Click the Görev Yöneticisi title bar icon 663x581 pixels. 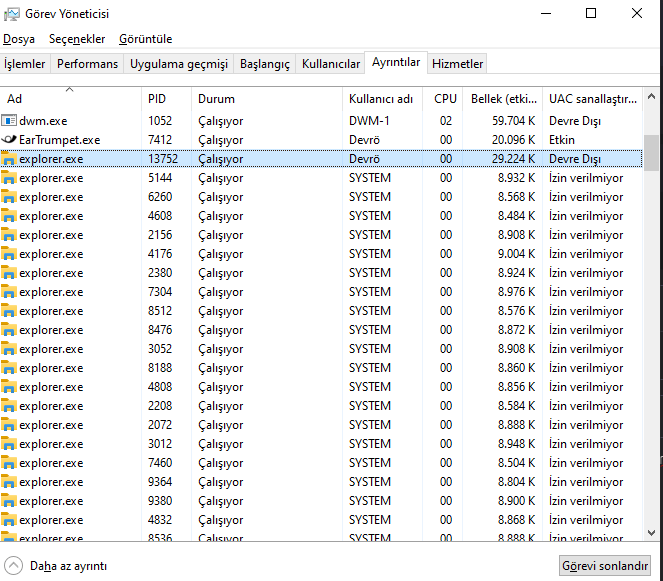pyautogui.click(x=11, y=14)
